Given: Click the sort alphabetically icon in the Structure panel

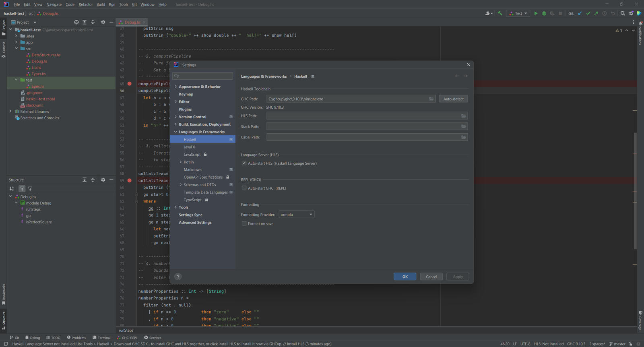Looking at the screenshot, I should click(x=12, y=188).
